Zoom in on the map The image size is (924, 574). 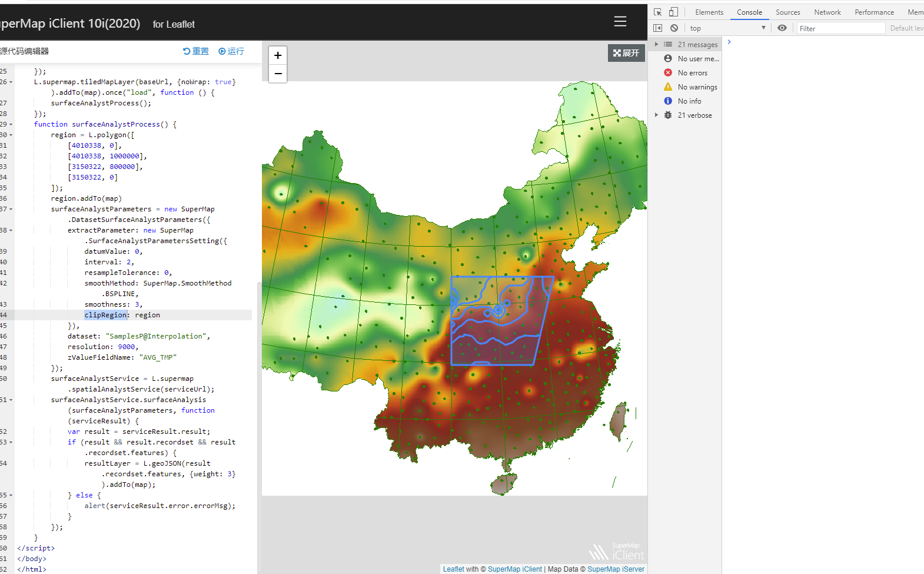[278, 55]
